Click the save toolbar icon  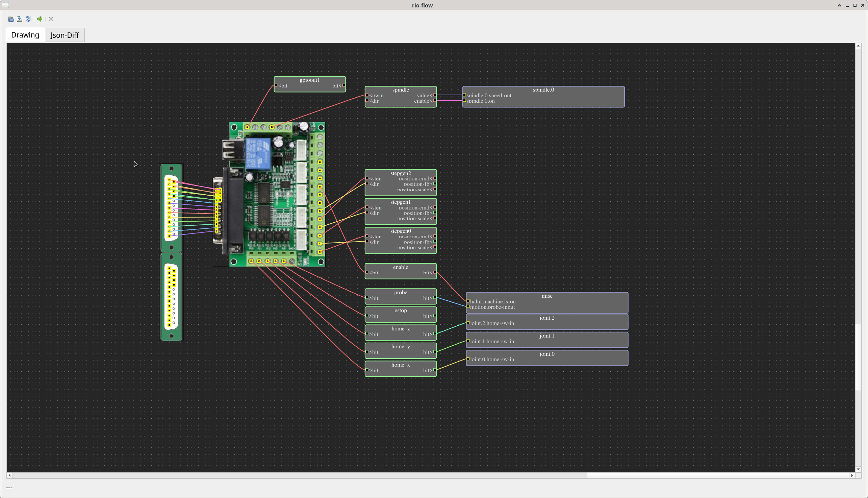[x=20, y=19]
